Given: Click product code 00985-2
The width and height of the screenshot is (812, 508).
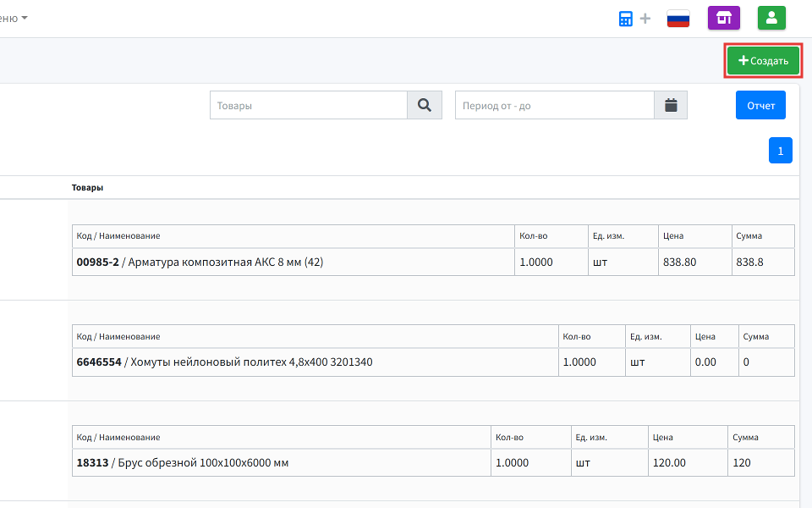Looking at the screenshot, I should click(97, 262).
